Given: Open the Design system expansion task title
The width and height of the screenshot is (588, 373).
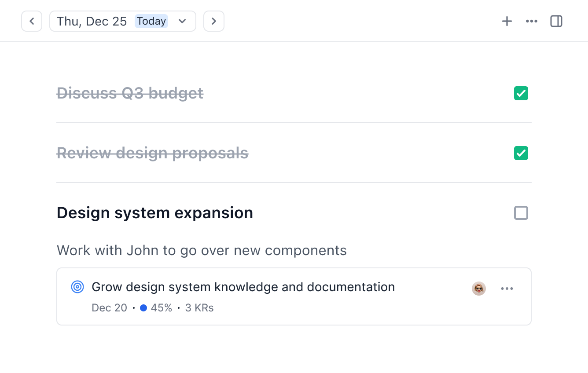Looking at the screenshot, I should pos(155,213).
